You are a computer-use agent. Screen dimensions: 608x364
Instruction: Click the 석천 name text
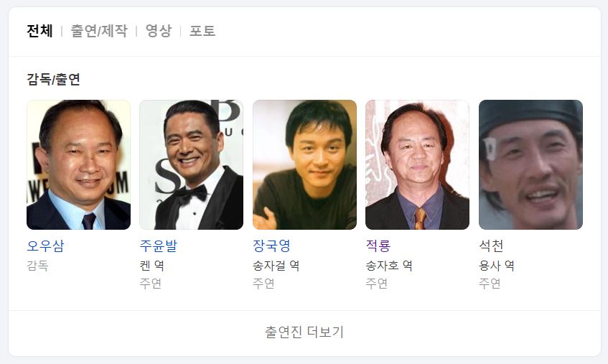pyautogui.click(x=491, y=246)
